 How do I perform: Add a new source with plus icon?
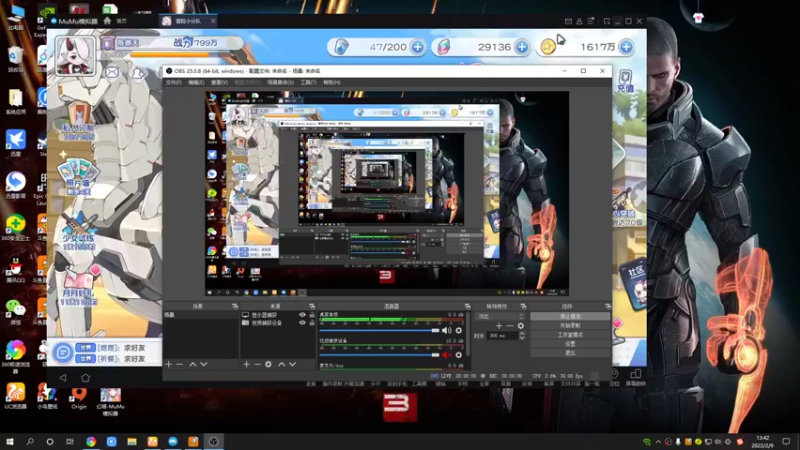246,364
